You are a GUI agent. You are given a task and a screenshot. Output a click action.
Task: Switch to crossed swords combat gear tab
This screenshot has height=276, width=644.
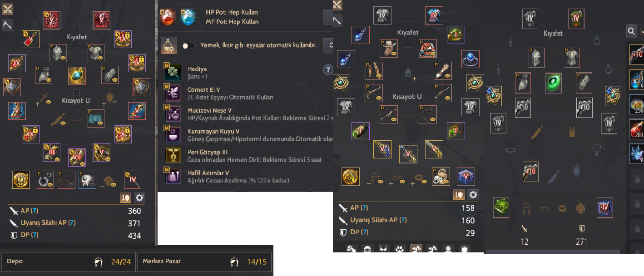click(x=7, y=9)
